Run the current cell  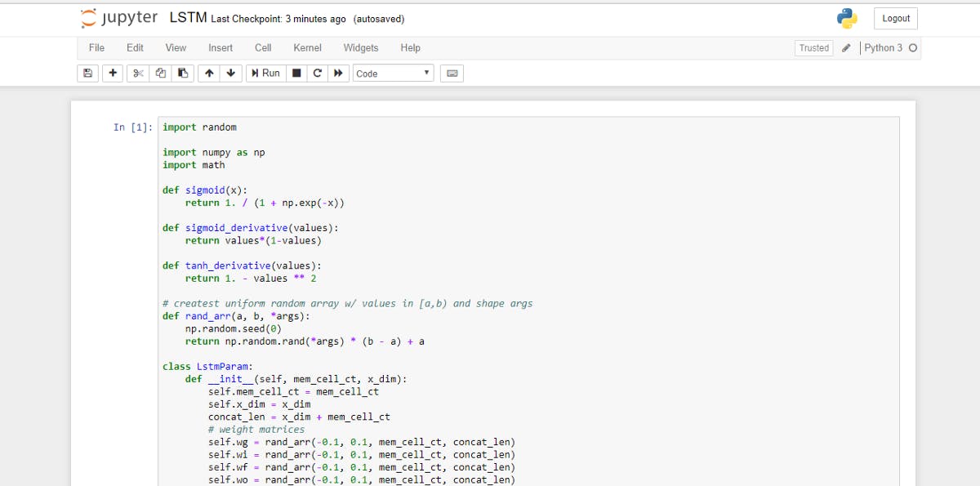click(x=265, y=74)
